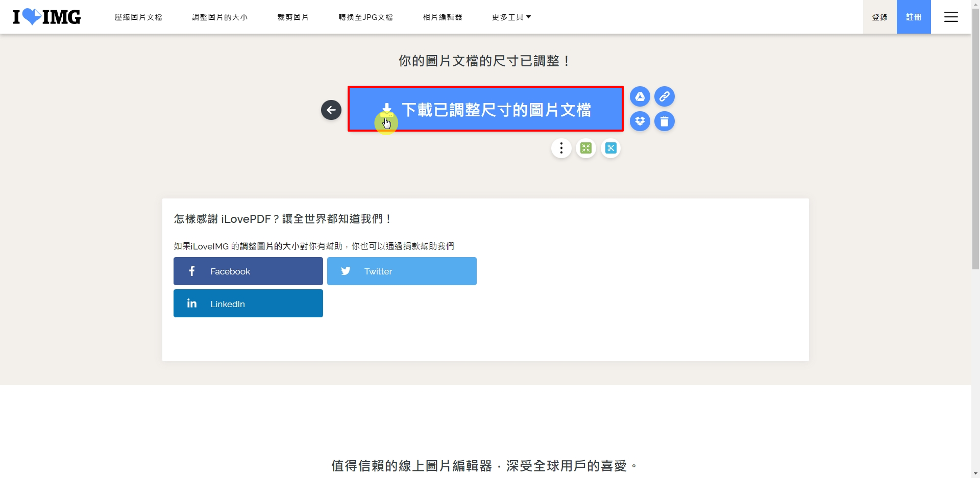Click the 註冊 sign-up button
The height and width of the screenshot is (478, 980).
point(913,17)
